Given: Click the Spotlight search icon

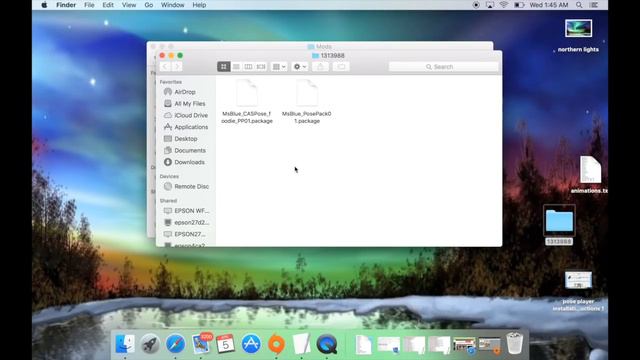Looking at the screenshot, I should [x=579, y=5].
